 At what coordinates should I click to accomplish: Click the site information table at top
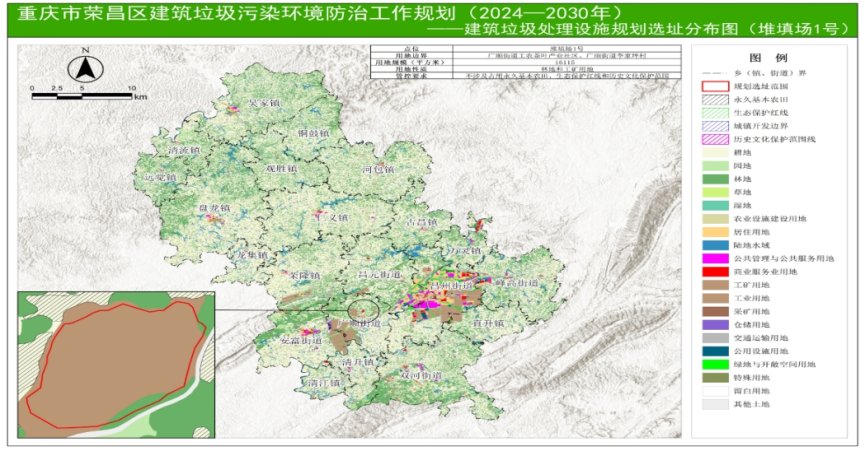pos(524,62)
